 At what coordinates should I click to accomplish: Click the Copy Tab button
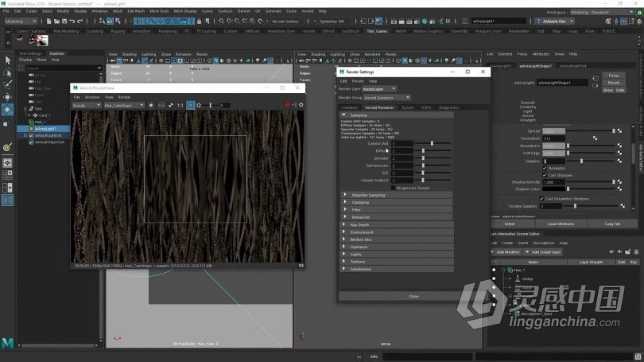point(612,224)
